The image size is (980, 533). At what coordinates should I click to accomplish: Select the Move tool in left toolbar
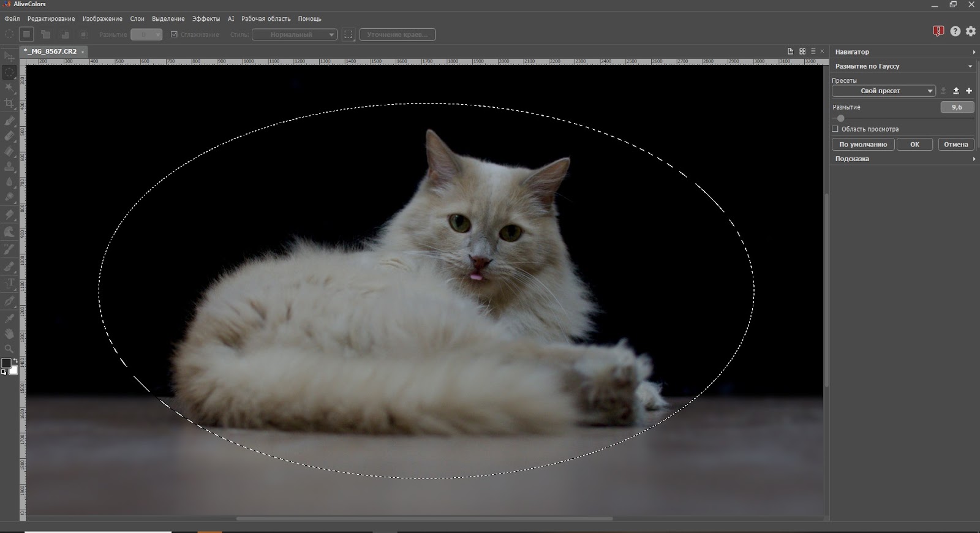pyautogui.click(x=9, y=56)
